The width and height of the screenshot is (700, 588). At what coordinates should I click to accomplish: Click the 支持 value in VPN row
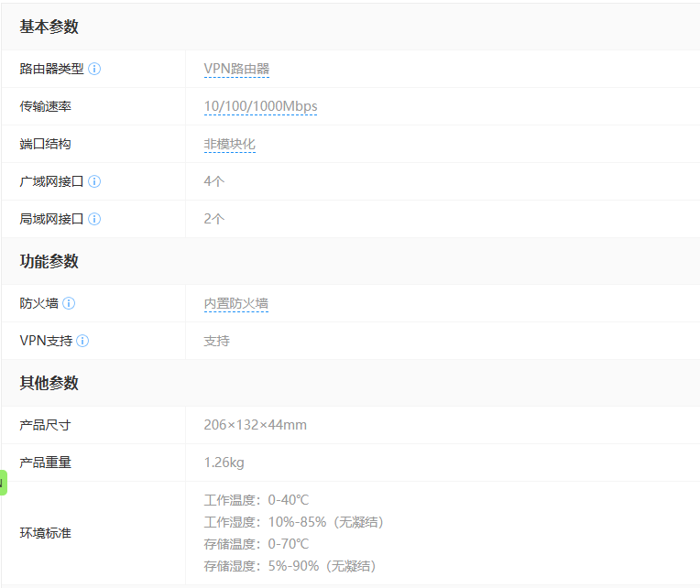pos(217,341)
